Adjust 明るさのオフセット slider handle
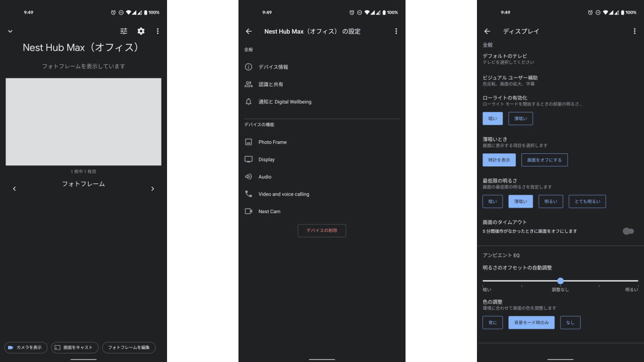 point(560,281)
